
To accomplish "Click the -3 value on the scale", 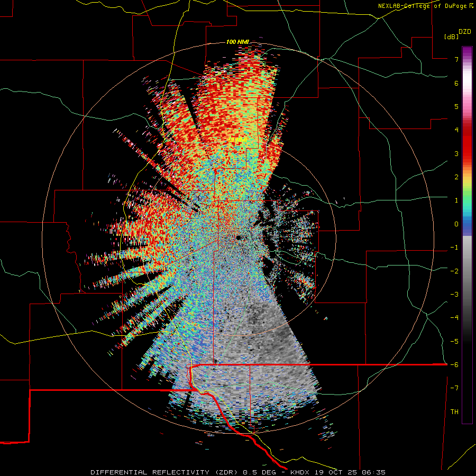I will click(454, 295).
